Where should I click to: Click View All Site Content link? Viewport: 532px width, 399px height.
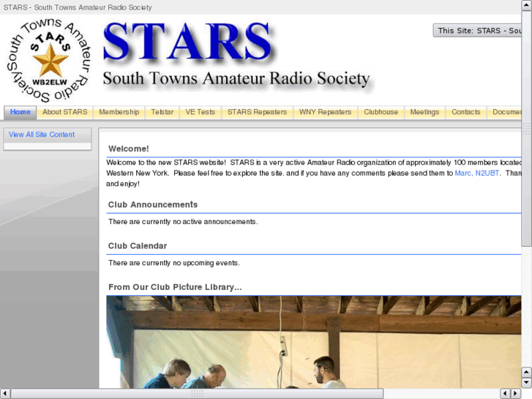(x=42, y=135)
